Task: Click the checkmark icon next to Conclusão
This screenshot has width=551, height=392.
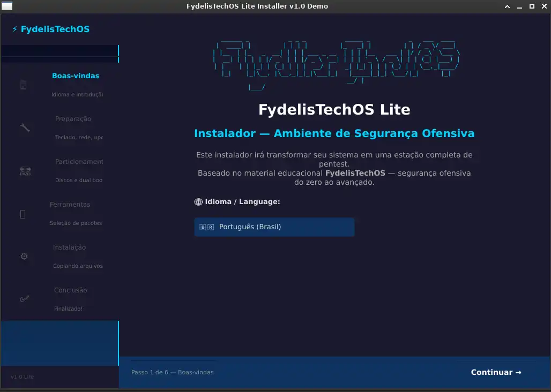Action: (25, 299)
